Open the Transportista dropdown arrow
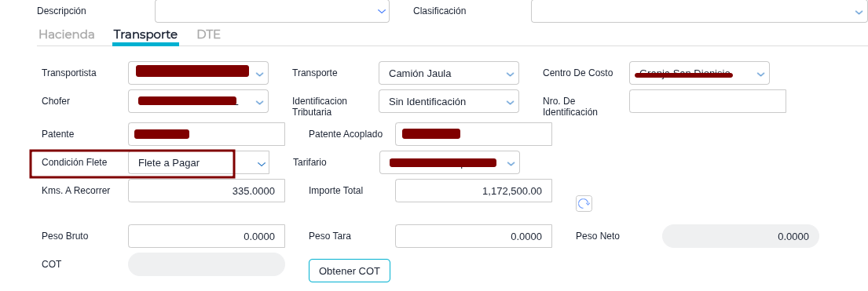 (260, 74)
